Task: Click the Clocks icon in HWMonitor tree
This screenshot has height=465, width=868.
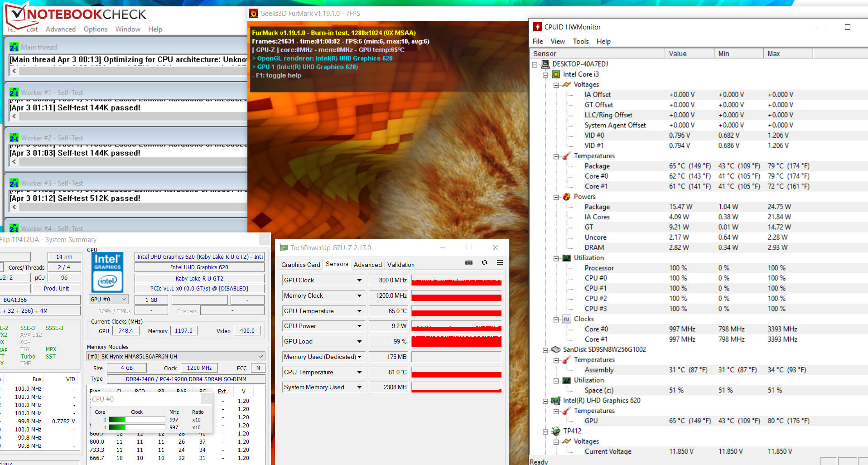Action: [566, 319]
